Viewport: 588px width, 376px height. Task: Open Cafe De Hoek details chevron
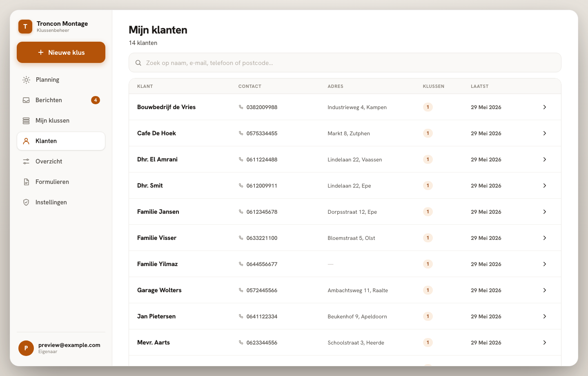pyautogui.click(x=545, y=133)
